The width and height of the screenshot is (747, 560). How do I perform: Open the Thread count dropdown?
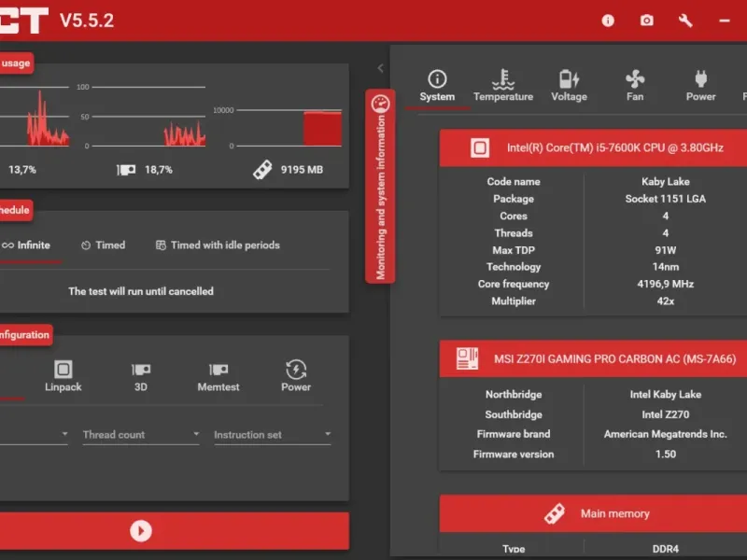(x=141, y=435)
